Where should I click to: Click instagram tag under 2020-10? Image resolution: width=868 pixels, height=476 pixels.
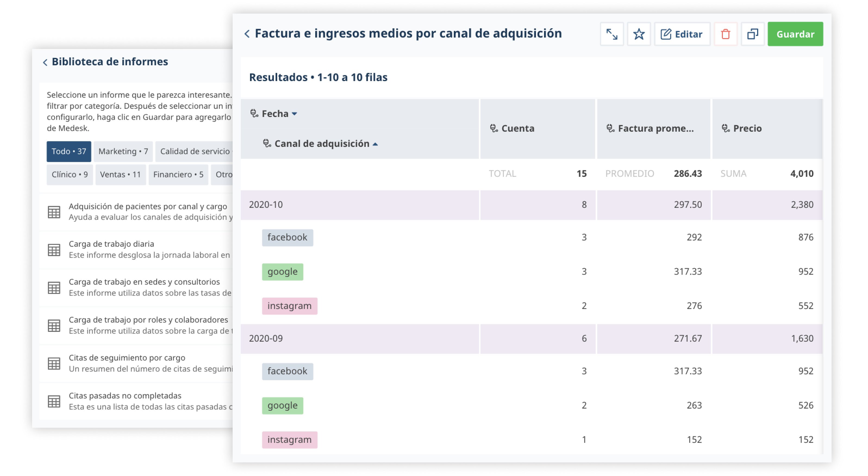click(289, 306)
